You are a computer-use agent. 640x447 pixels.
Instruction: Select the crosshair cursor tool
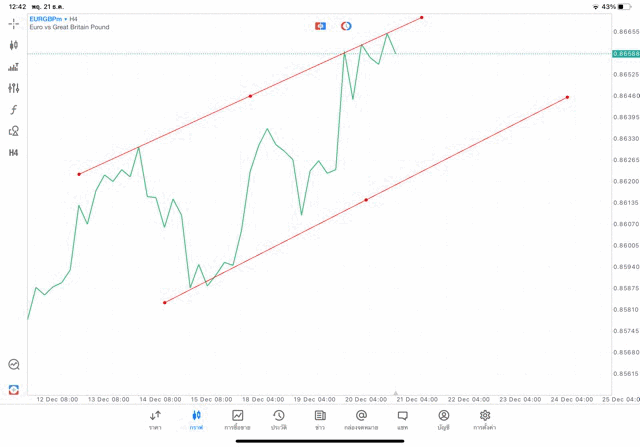13,22
